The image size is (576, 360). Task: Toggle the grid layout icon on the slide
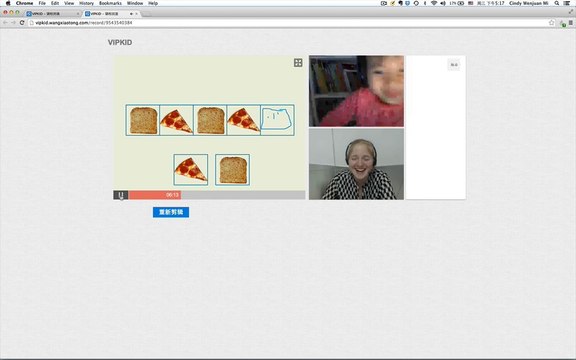pyautogui.click(x=298, y=63)
